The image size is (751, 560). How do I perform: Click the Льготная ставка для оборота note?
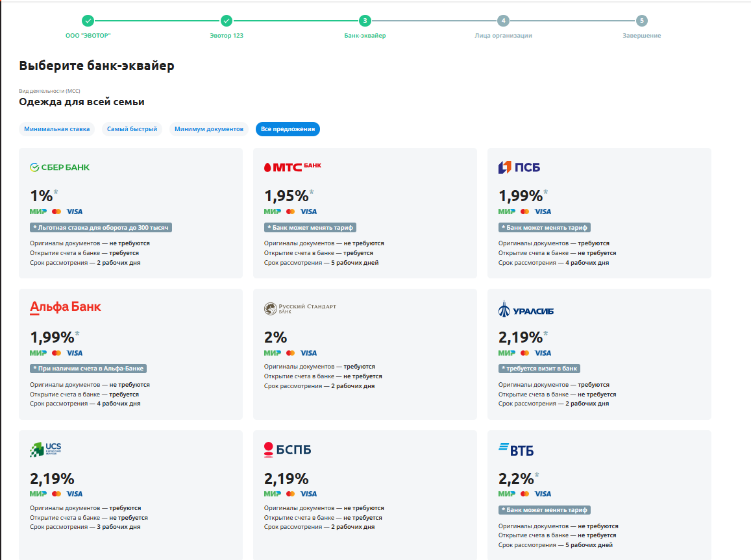(101, 228)
